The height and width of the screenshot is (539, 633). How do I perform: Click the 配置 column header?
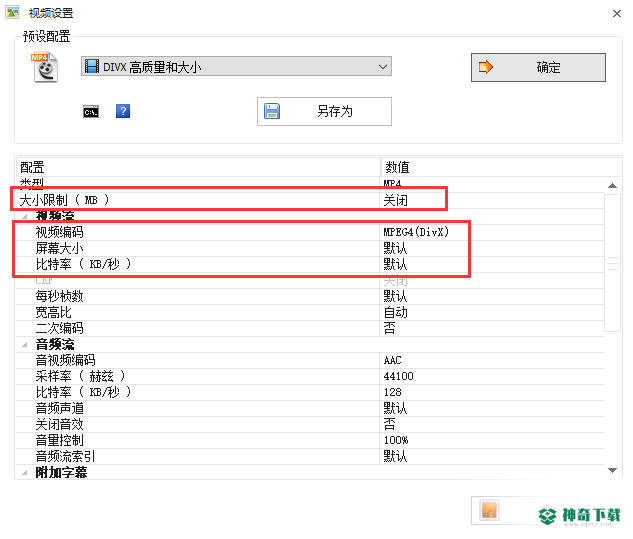click(198, 167)
